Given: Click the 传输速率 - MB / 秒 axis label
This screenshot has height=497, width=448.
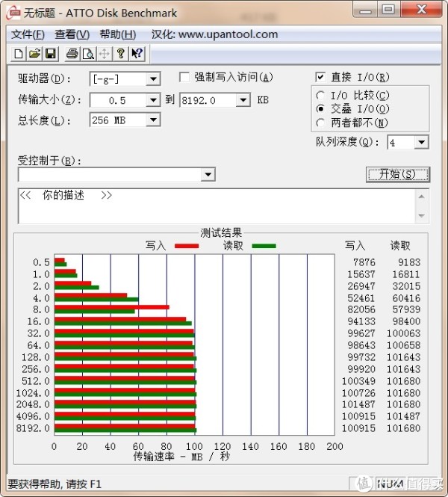Looking at the screenshot, I should [181, 457].
